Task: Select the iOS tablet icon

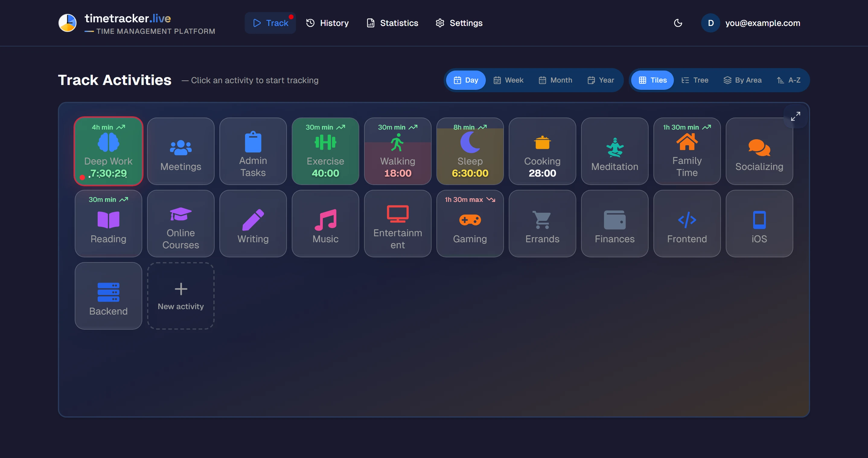Action: click(x=759, y=220)
